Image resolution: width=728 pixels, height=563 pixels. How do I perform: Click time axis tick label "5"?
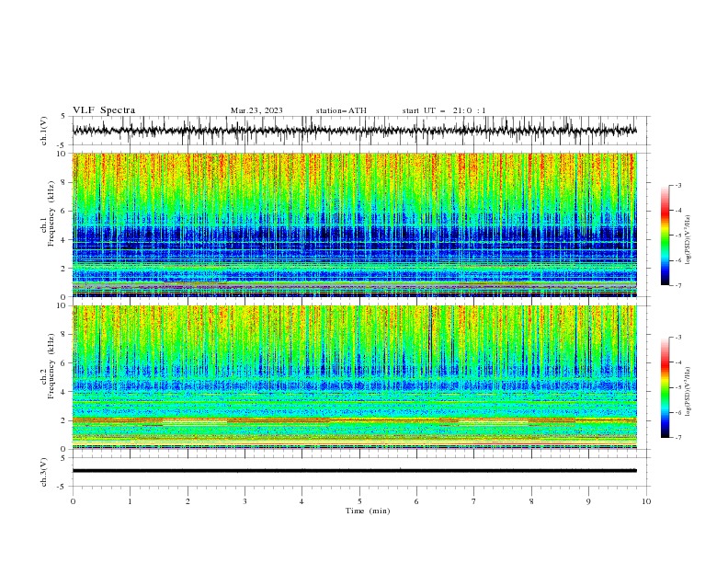[x=359, y=501]
